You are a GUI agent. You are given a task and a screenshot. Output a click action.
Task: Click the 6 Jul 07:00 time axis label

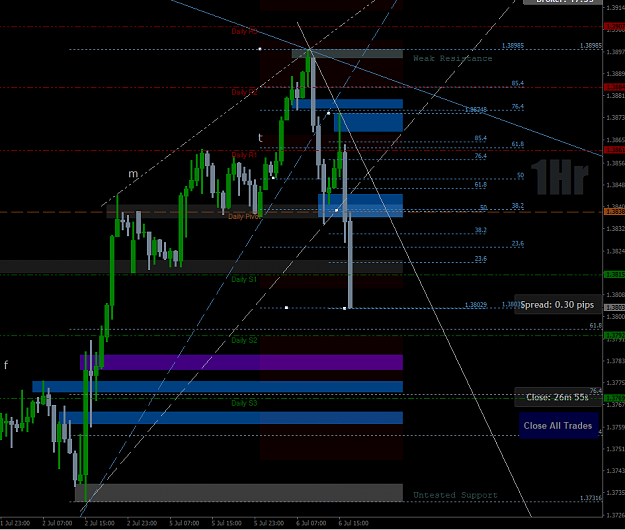coord(311,523)
